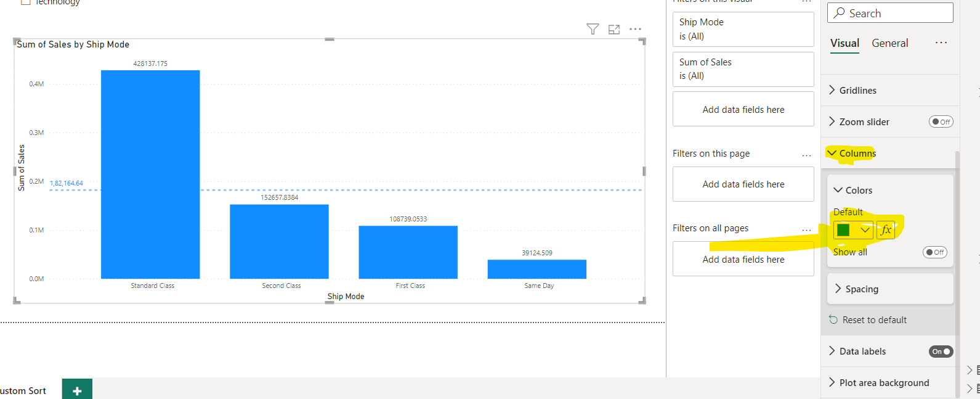
Task: Click the Filters on this page heading
Action: click(711, 154)
